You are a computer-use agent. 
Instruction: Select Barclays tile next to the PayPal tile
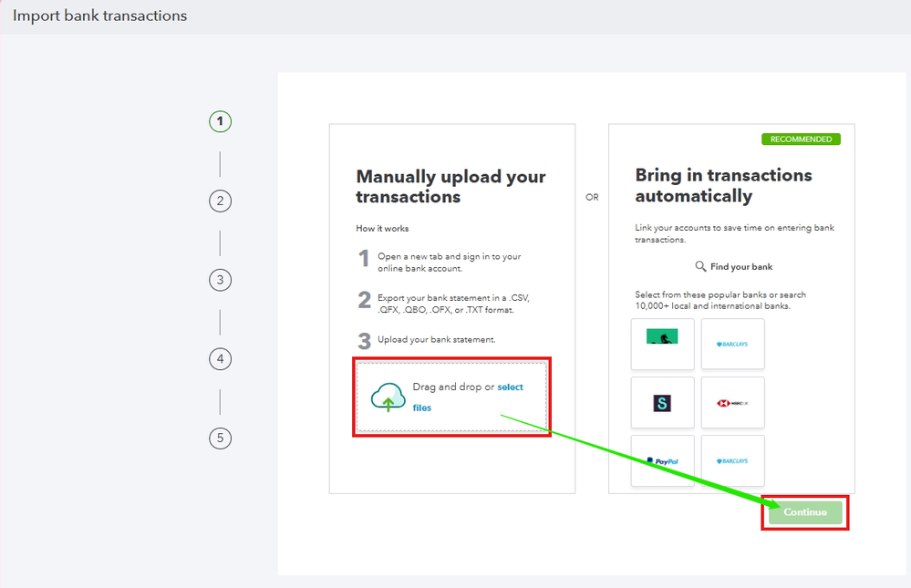[x=732, y=460]
